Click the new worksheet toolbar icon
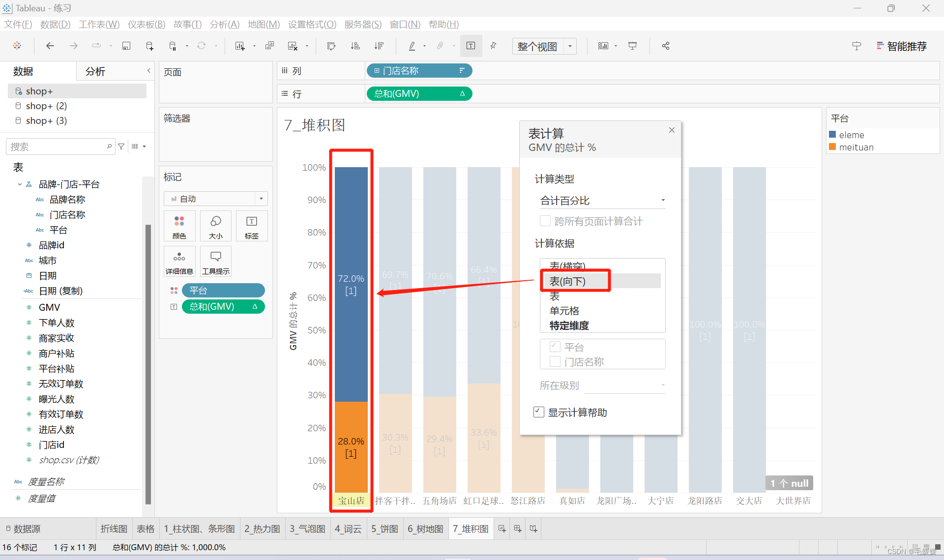Viewport: 944px width, 560px height. coord(240,46)
